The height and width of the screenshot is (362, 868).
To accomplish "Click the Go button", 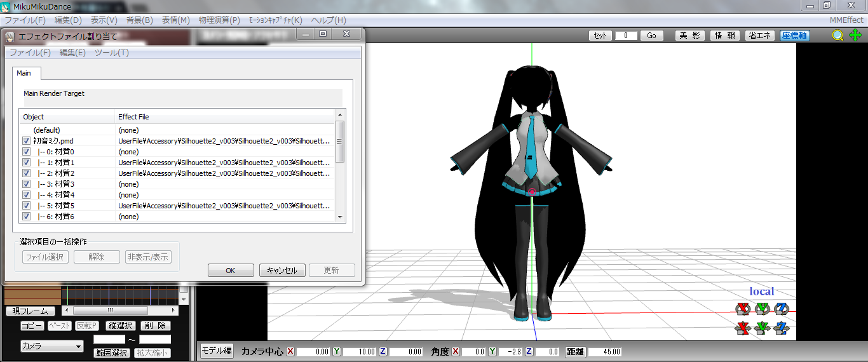I will pyautogui.click(x=651, y=36).
